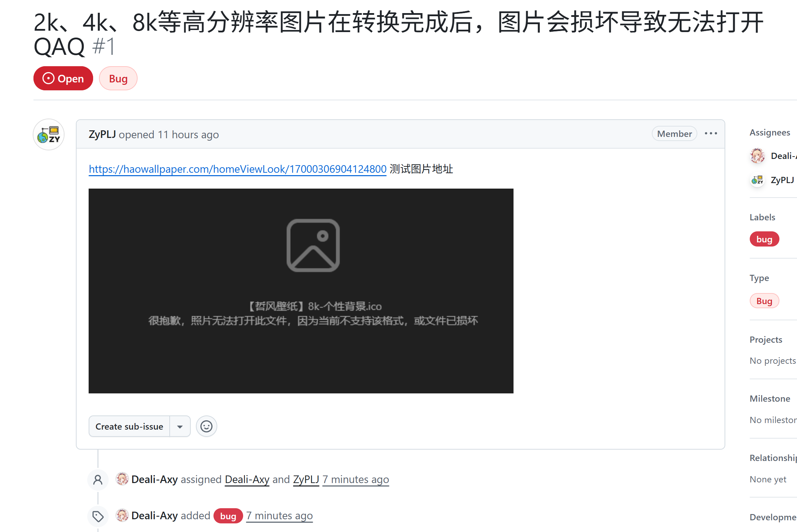Open the Labels sidebar section
The height and width of the screenshot is (532, 797).
tap(762, 217)
